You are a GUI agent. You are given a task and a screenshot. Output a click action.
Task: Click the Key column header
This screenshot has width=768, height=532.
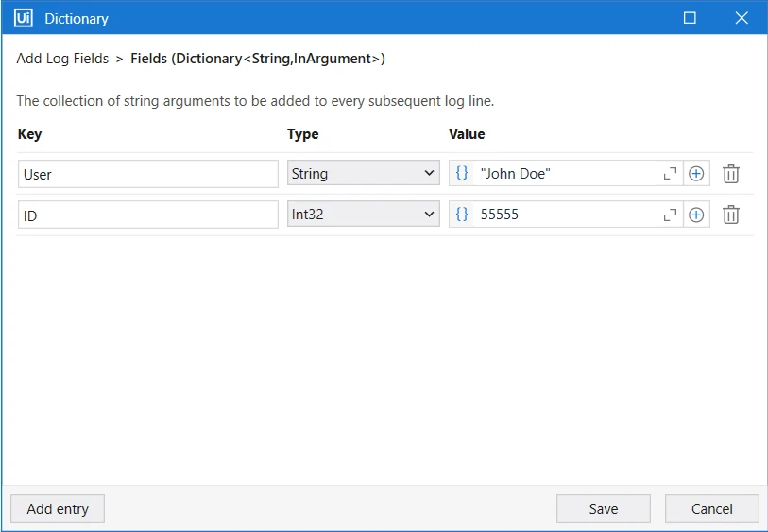(29, 134)
